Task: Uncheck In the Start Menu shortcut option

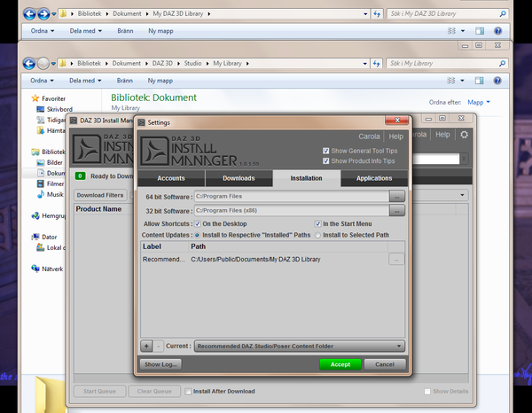Action: [318, 224]
